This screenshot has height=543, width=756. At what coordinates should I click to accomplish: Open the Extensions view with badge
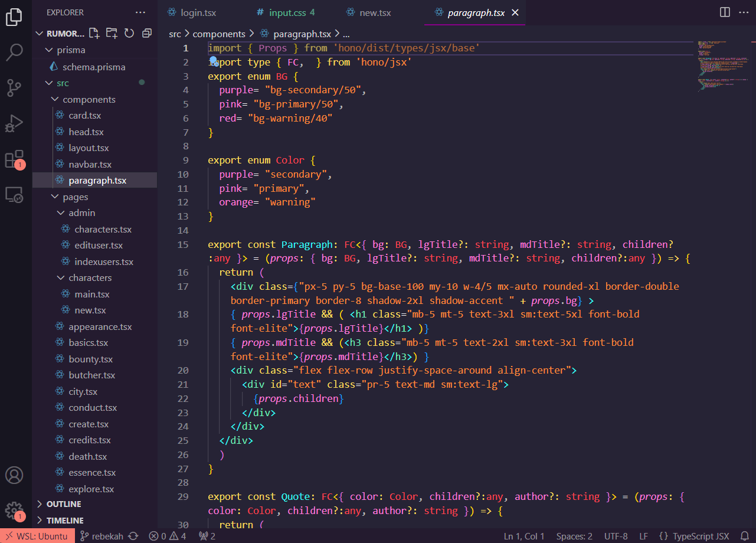click(14, 159)
